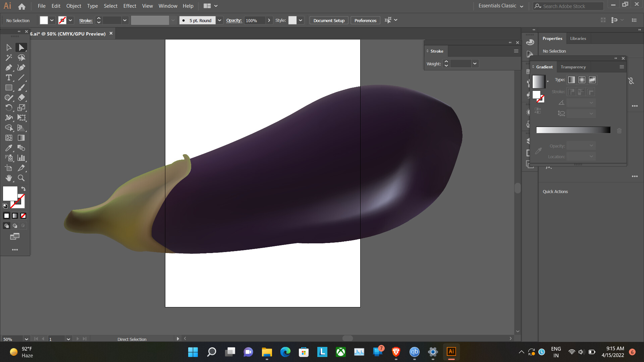Viewport: 644px width, 362px height.
Task: Switch to the Libraries tab
Action: click(x=578, y=38)
